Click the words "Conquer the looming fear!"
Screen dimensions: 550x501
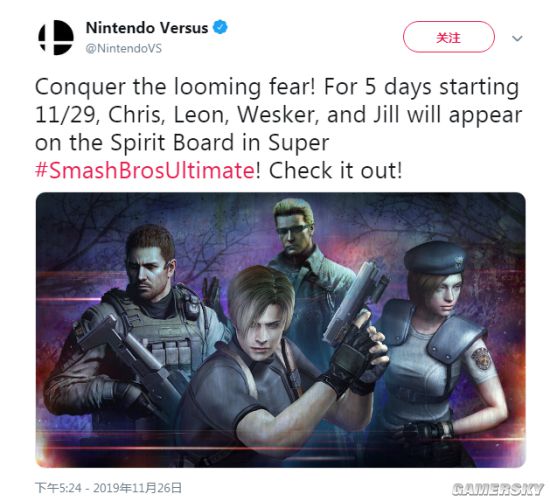pos(175,86)
